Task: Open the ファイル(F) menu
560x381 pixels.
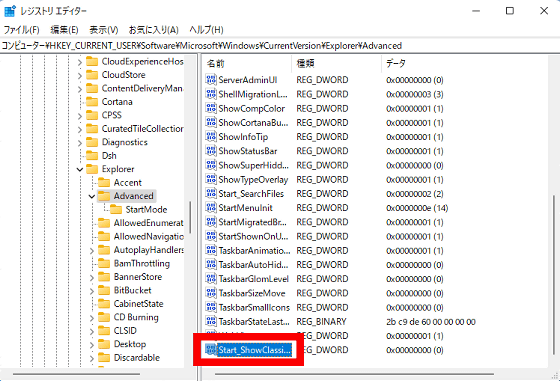Action: 21,30
